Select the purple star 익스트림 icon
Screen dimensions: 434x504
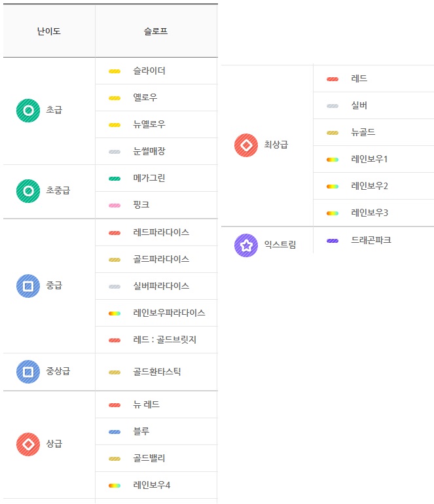pyautogui.click(x=246, y=245)
